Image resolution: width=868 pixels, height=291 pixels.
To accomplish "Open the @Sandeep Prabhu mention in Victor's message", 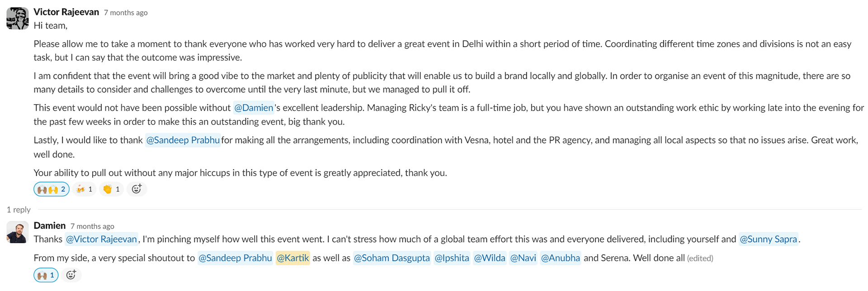I will coord(183,140).
